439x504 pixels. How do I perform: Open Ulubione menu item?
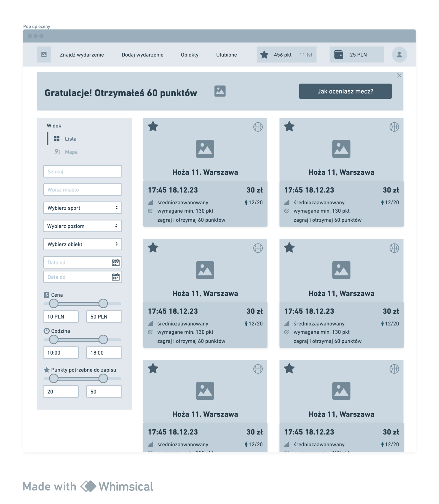click(226, 55)
